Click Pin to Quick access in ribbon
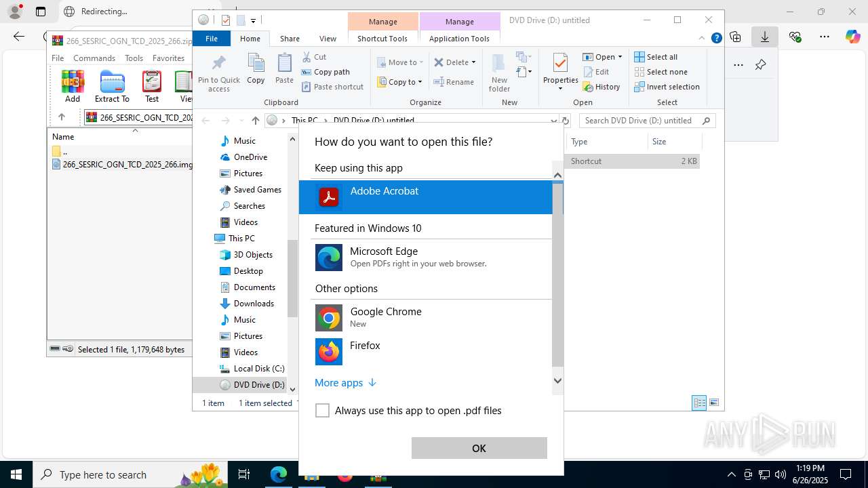The image size is (868, 488). (219, 73)
